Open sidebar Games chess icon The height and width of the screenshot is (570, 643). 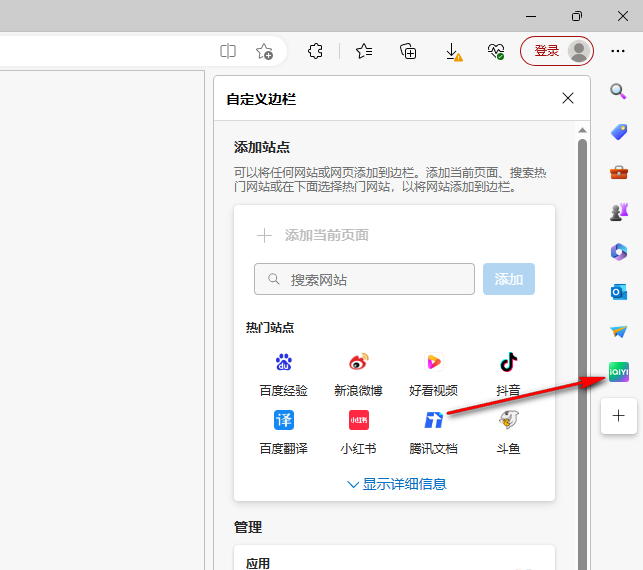(x=619, y=212)
